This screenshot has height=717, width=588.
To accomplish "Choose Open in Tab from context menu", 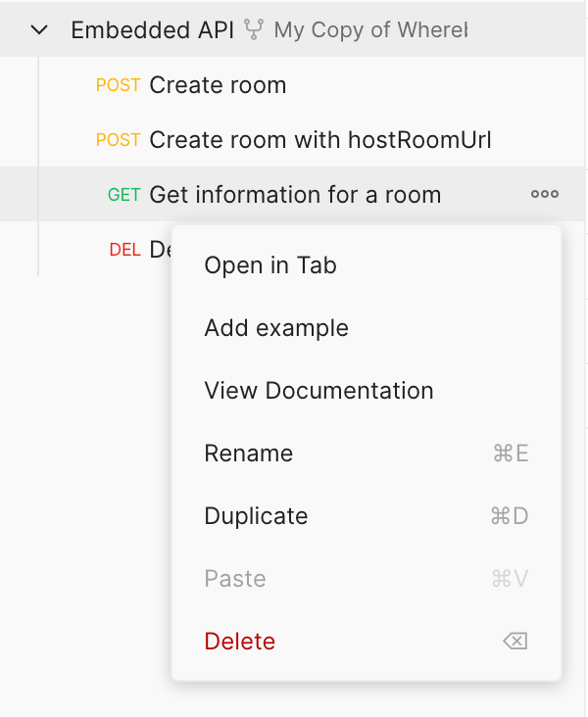I will coord(367,265).
